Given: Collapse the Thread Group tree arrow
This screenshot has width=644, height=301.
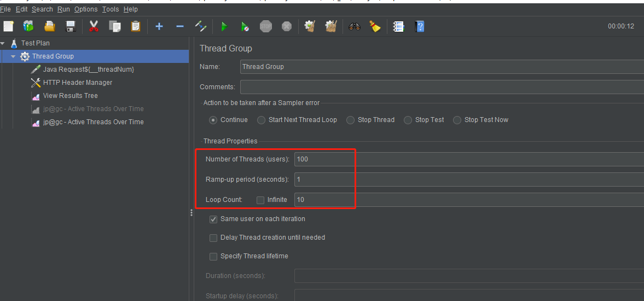Looking at the screenshot, I should [x=14, y=56].
